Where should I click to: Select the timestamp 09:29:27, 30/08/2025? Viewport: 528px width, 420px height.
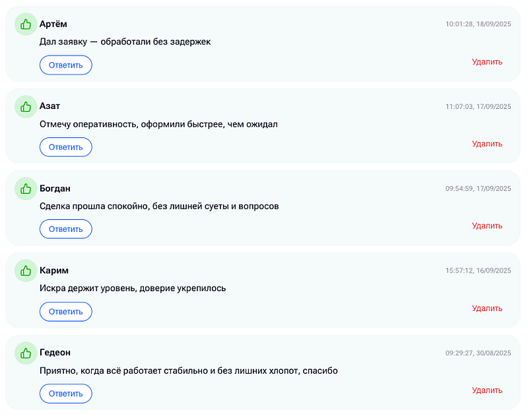pyautogui.click(x=478, y=353)
